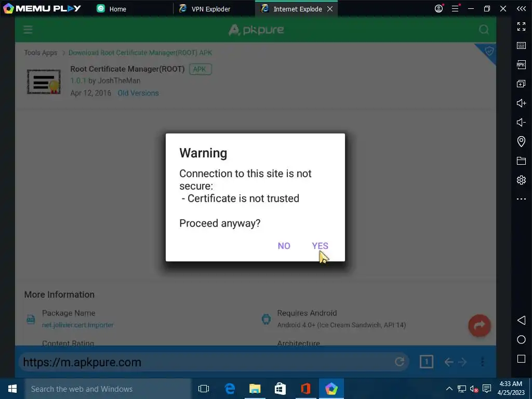Open the Action Center notifications icon
The image size is (532, 399).
click(x=487, y=389)
